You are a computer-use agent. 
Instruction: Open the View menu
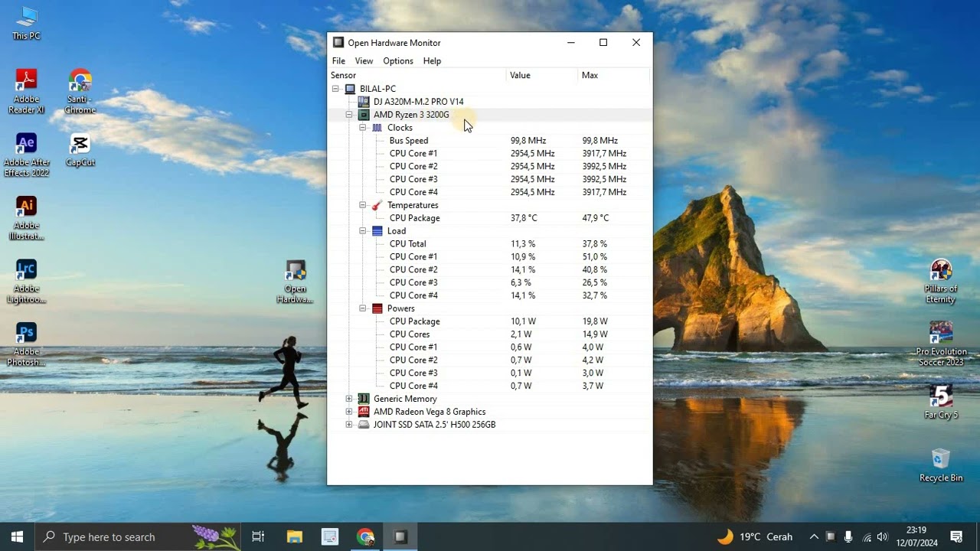pos(364,61)
